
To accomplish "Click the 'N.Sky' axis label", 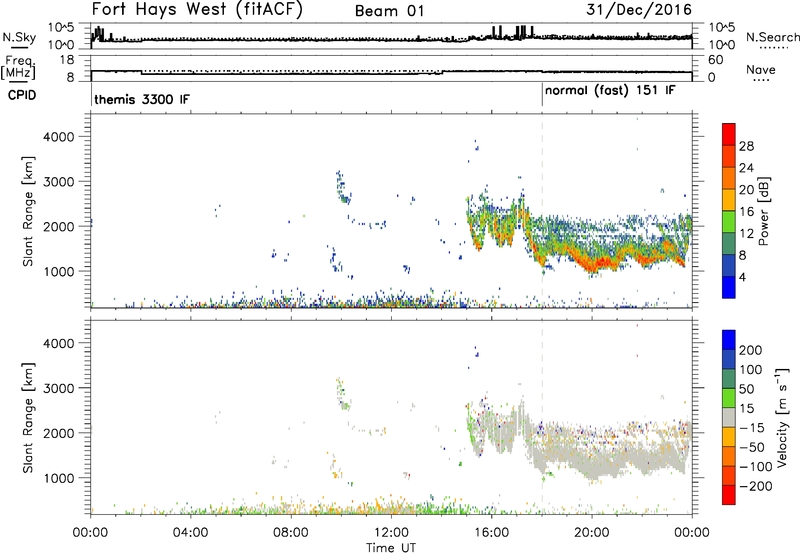I will coord(19,37).
